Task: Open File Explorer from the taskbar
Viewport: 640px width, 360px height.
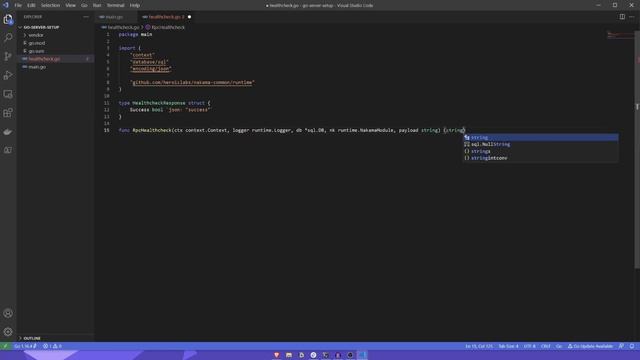Action: tap(289, 355)
